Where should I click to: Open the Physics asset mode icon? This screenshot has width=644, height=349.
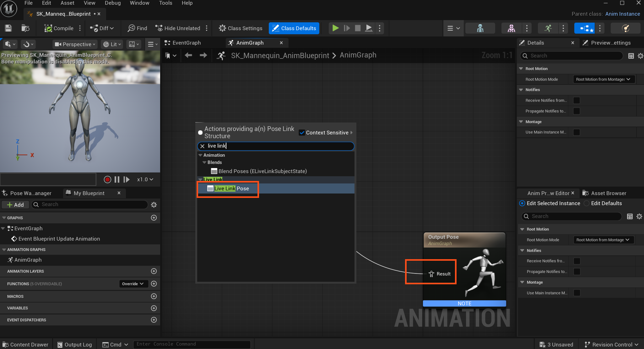click(x=626, y=28)
